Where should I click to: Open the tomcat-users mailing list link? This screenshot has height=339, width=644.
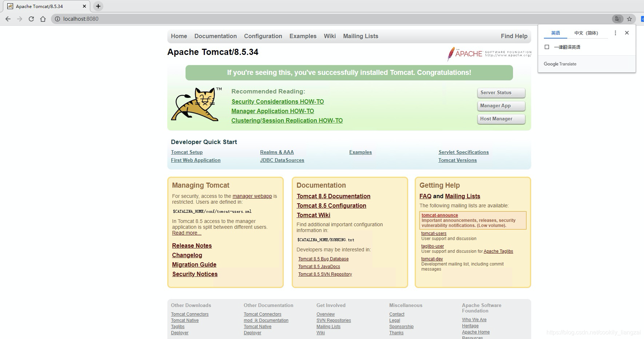[434, 234]
